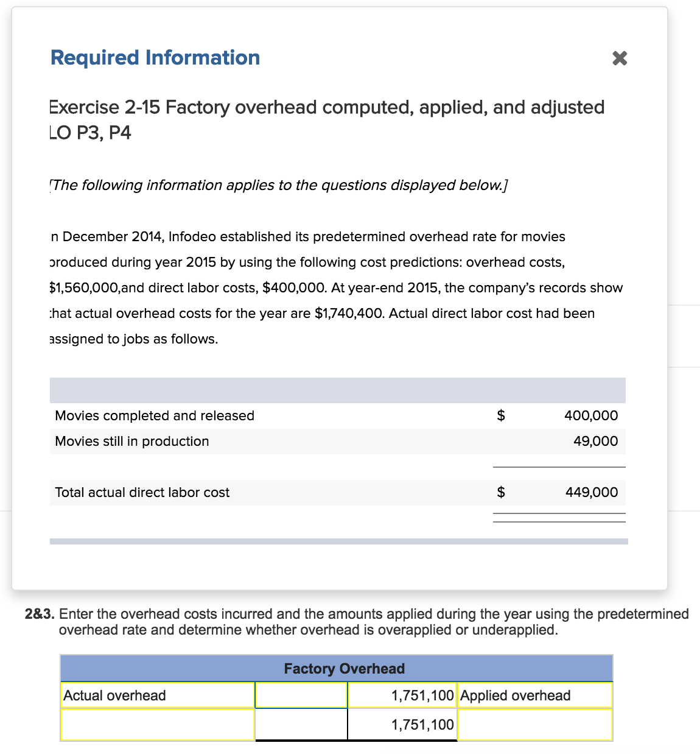
Task: Click the blank yellow cell below Actual overhead
Action: point(157,724)
